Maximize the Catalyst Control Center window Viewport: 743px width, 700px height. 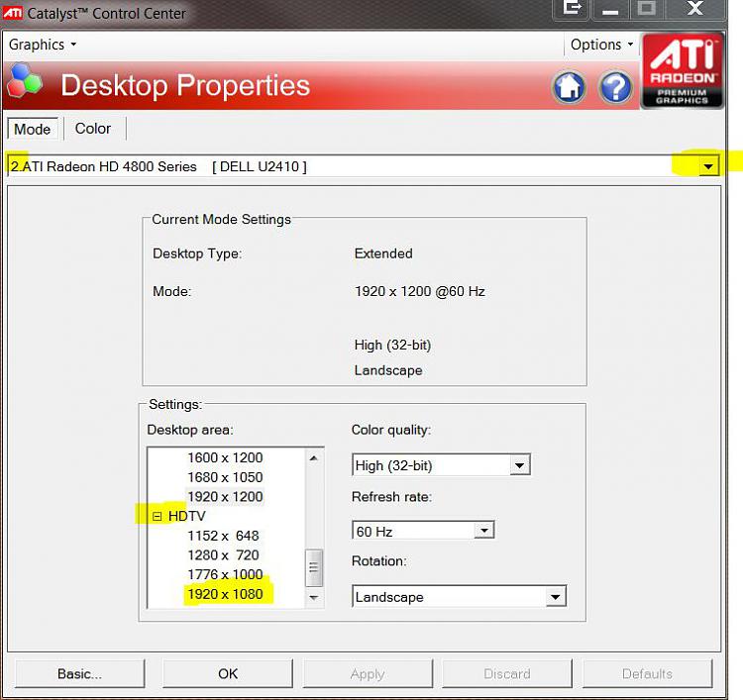pyautogui.click(x=646, y=9)
